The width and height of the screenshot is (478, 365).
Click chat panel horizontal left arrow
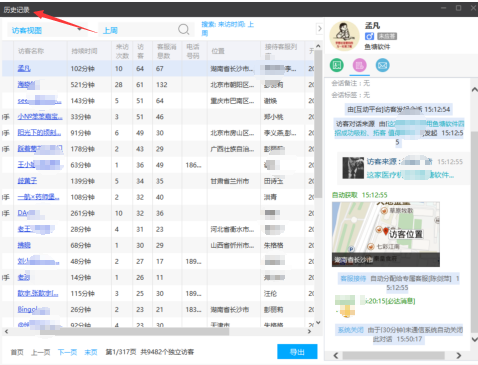click(336, 355)
